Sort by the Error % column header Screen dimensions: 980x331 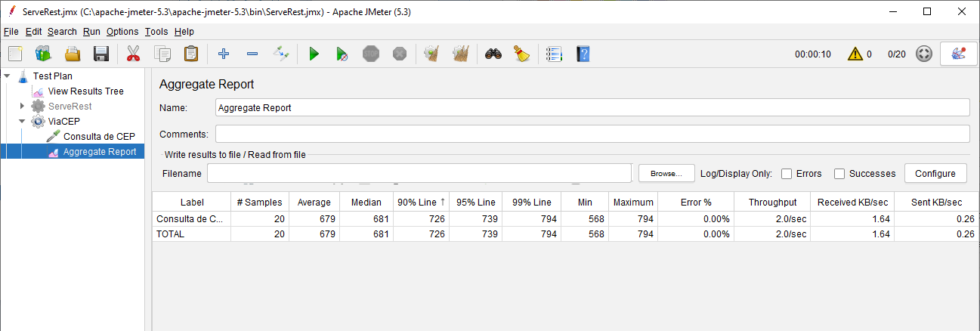point(696,202)
